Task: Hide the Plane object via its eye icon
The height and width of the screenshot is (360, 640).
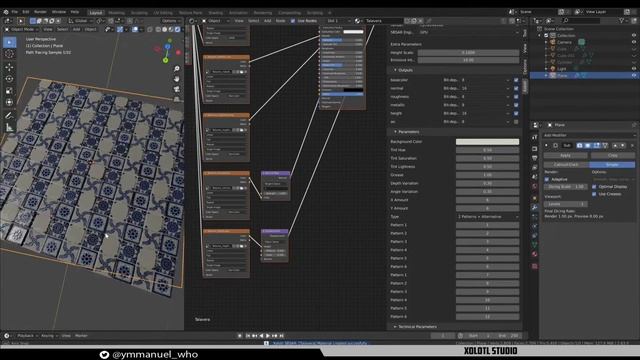Action: [634, 76]
